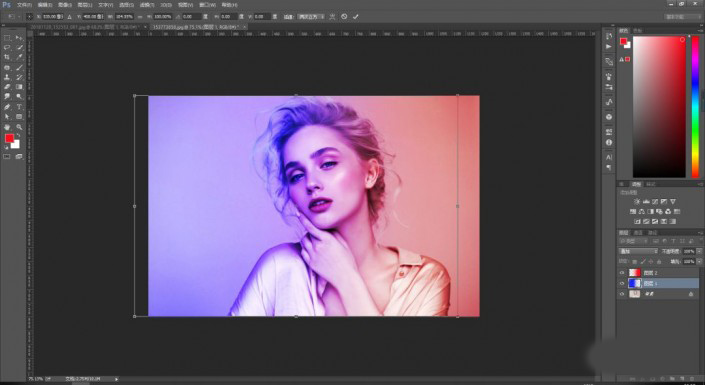Viewport: 705px width, 385px height.
Task: Select the Zoom tool in the toolbox
Action: point(19,127)
